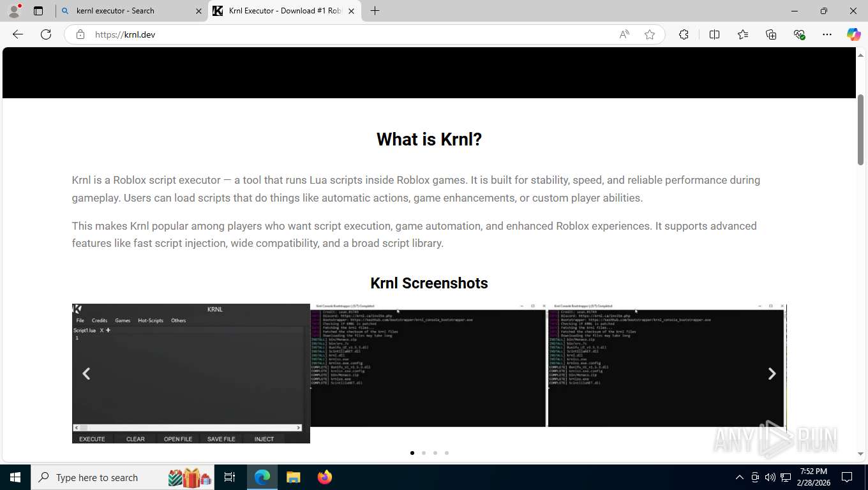
Task: Show hidden system tray icons
Action: click(x=740, y=477)
